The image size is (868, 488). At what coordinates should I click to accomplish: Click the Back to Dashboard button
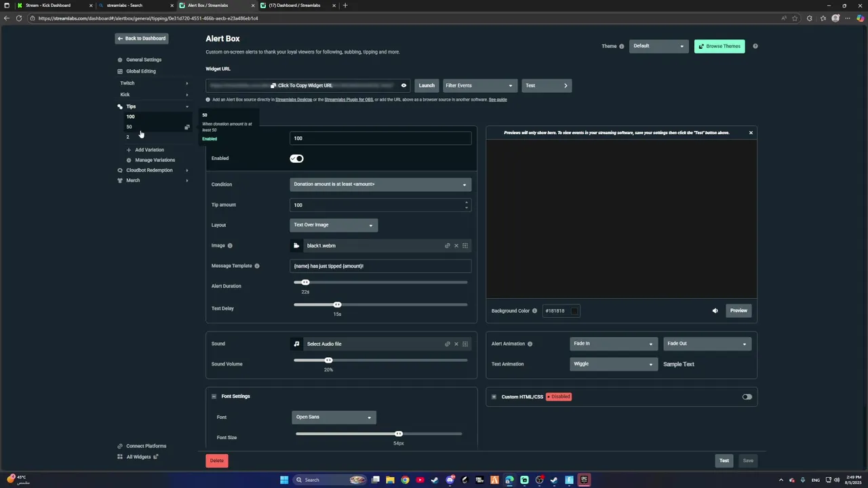[141, 39]
